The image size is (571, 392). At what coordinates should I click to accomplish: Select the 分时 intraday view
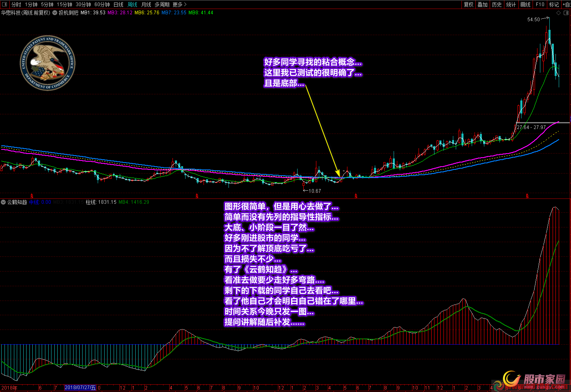pyautogui.click(x=16, y=4)
